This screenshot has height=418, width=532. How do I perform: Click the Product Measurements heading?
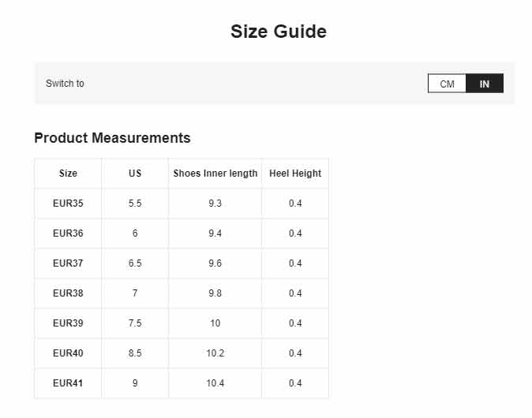pos(112,138)
